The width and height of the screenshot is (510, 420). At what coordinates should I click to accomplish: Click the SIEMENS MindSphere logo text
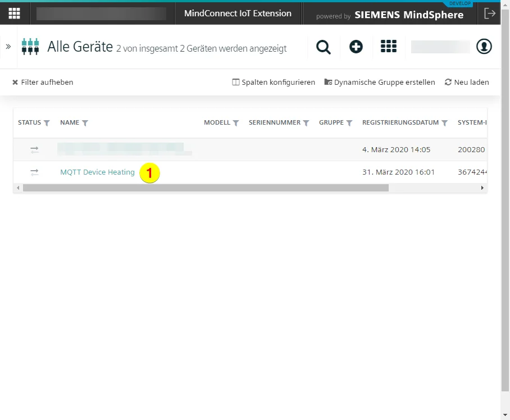point(409,15)
